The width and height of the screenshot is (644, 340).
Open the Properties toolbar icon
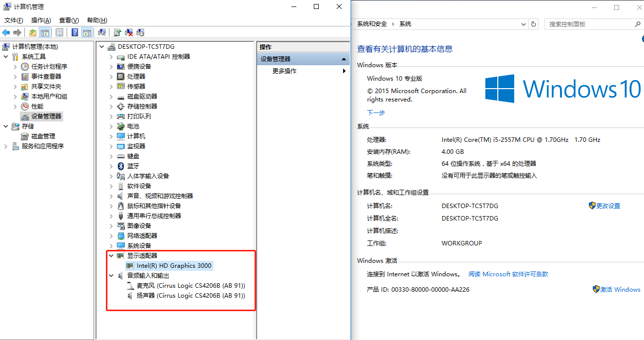[60, 33]
